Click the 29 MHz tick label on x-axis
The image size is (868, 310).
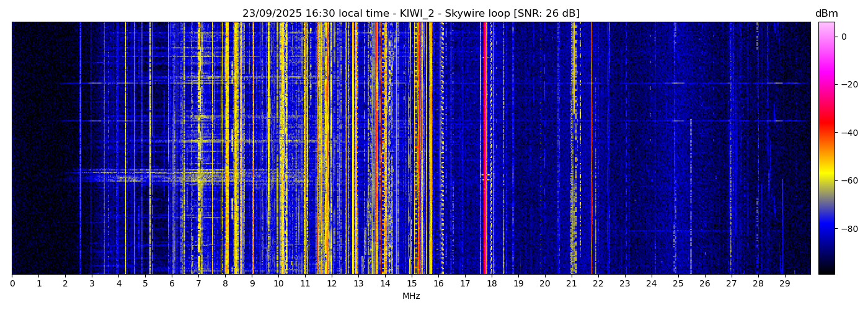(x=784, y=284)
